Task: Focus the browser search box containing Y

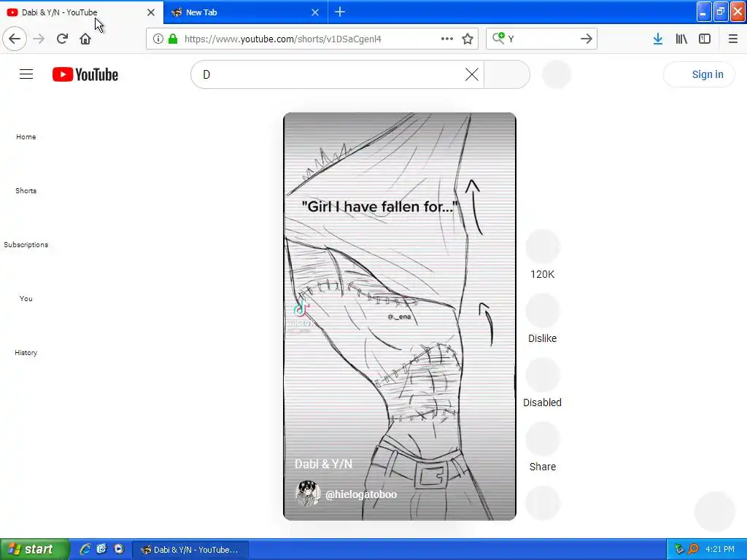Action: 541,39
